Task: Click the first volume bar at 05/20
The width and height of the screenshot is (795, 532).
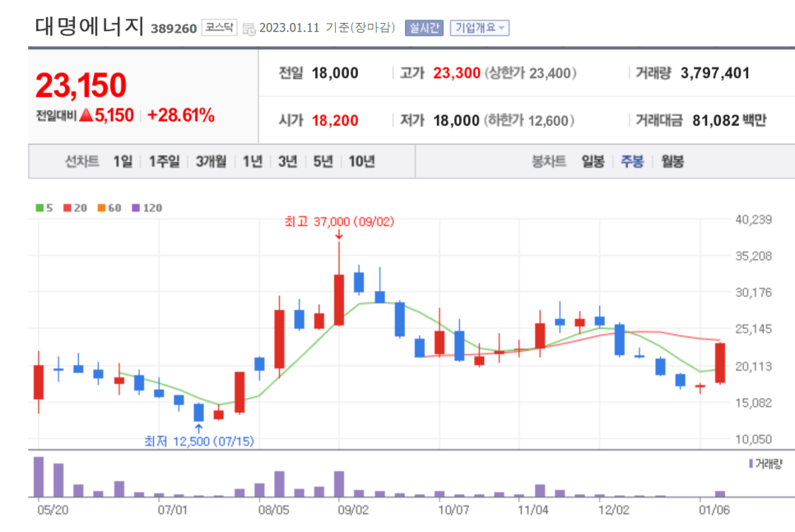Action: point(39,477)
